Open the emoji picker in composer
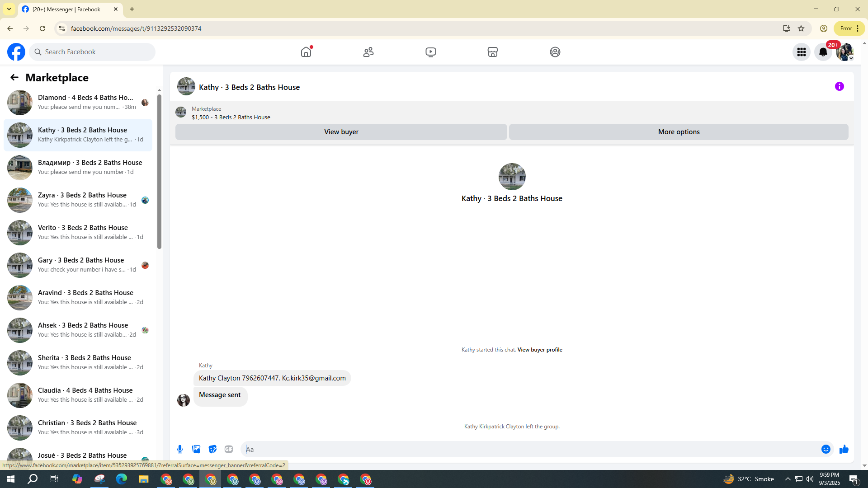The height and width of the screenshot is (488, 868). coord(826,449)
